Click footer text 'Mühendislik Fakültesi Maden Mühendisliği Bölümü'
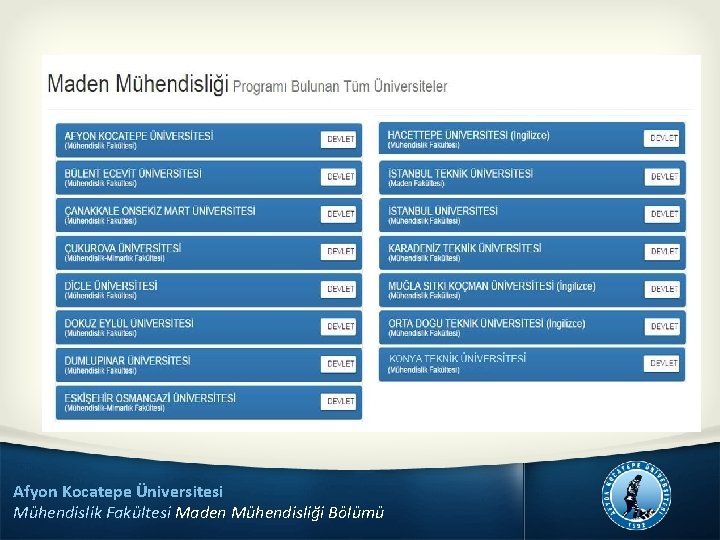The width and height of the screenshot is (720, 540). coord(198,512)
